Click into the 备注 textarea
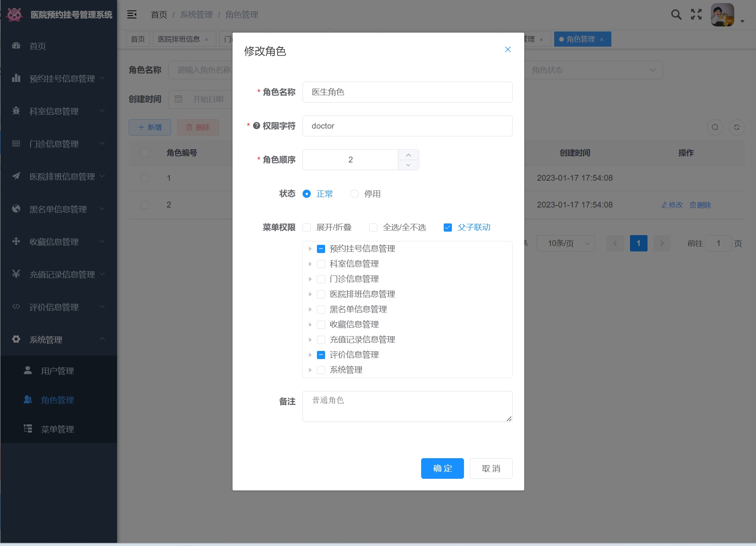 pos(407,406)
